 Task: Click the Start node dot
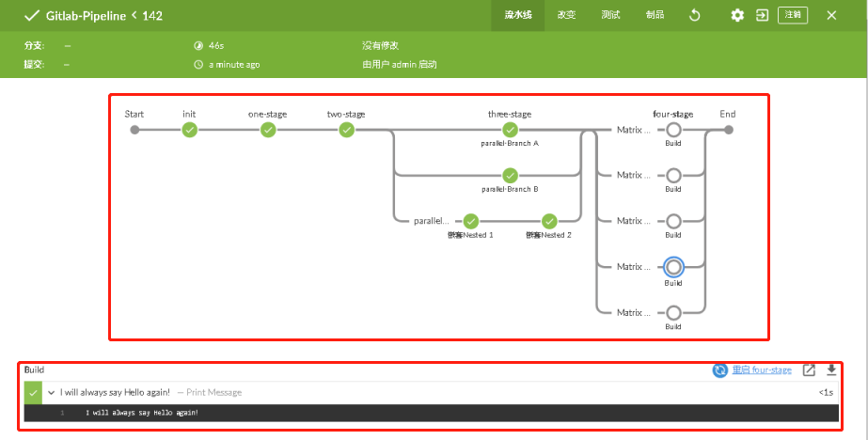(x=134, y=130)
